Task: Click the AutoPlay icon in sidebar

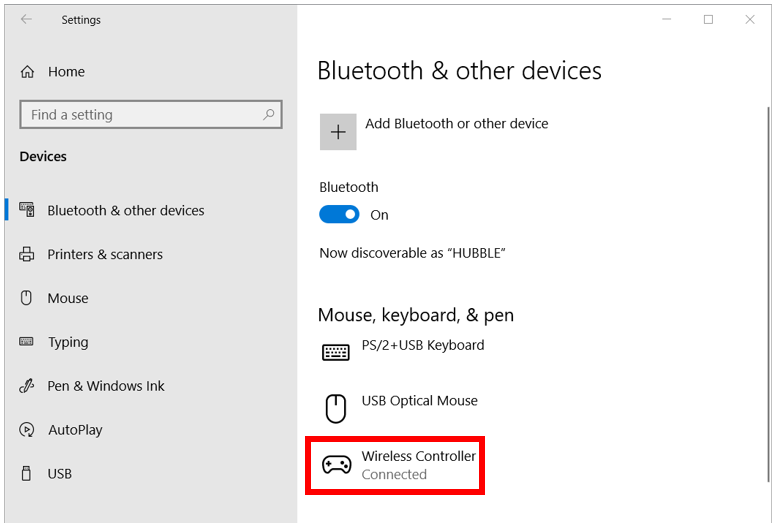Action: click(x=27, y=430)
